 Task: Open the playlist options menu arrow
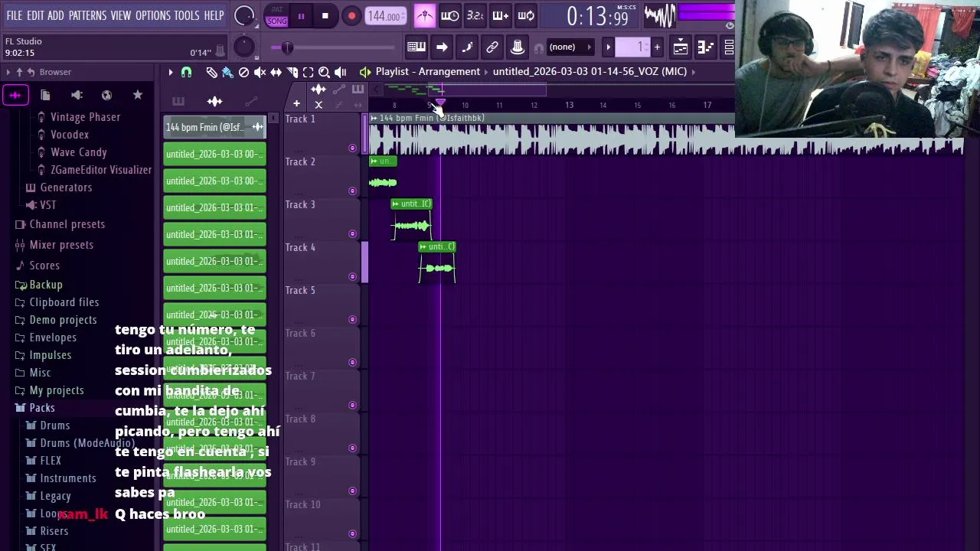pyautogui.click(x=171, y=72)
